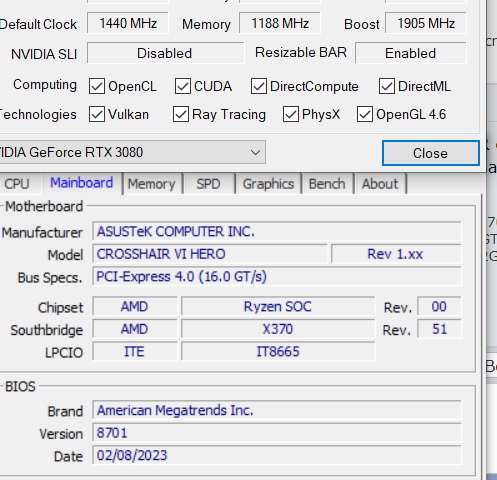Open the Memory tab

click(152, 184)
